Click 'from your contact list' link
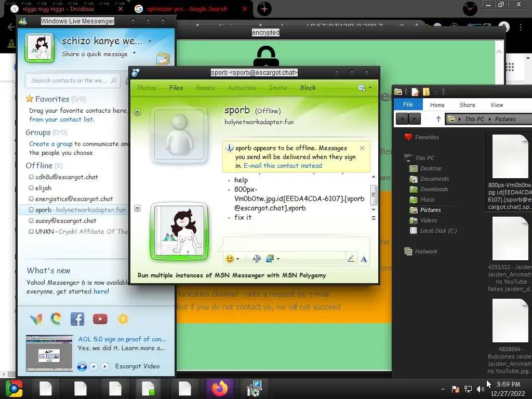The image size is (532, 399). pos(61,119)
